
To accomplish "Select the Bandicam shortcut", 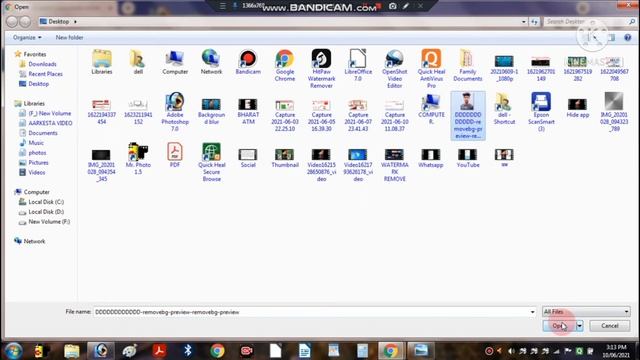I will 248,62.
